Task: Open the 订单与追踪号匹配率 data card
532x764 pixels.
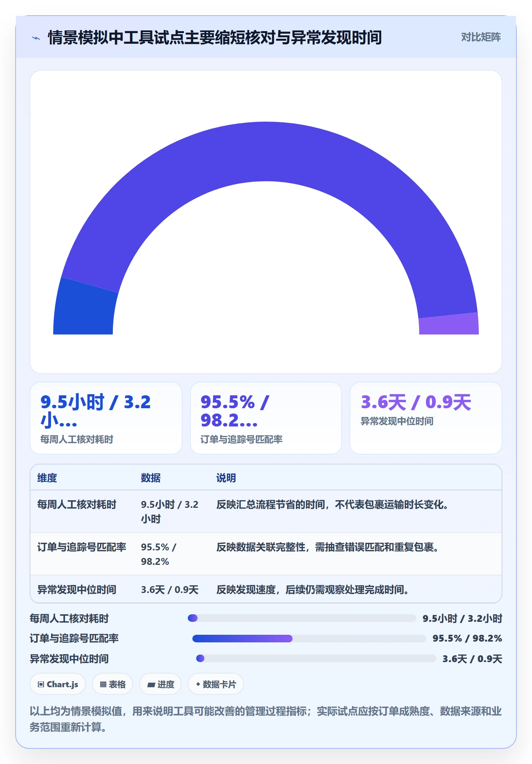Action: pyautogui.click(x=266, y=418)
